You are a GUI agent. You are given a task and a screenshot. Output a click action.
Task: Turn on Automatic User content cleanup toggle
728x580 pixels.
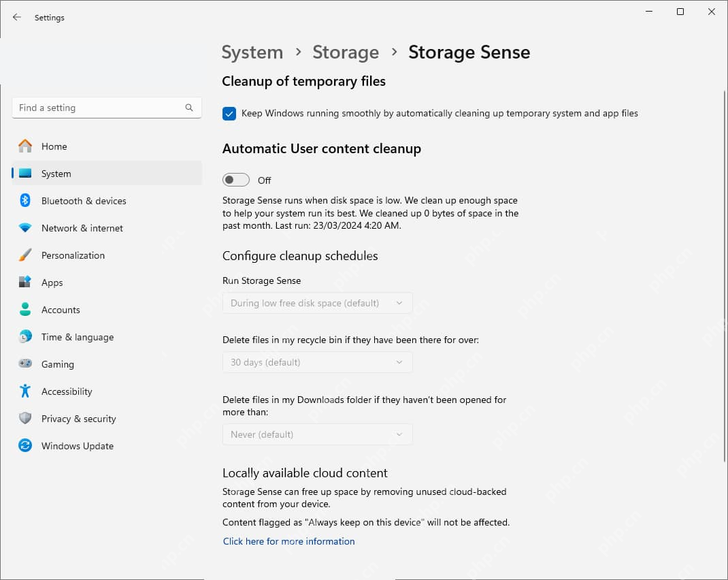pos(236,180)
